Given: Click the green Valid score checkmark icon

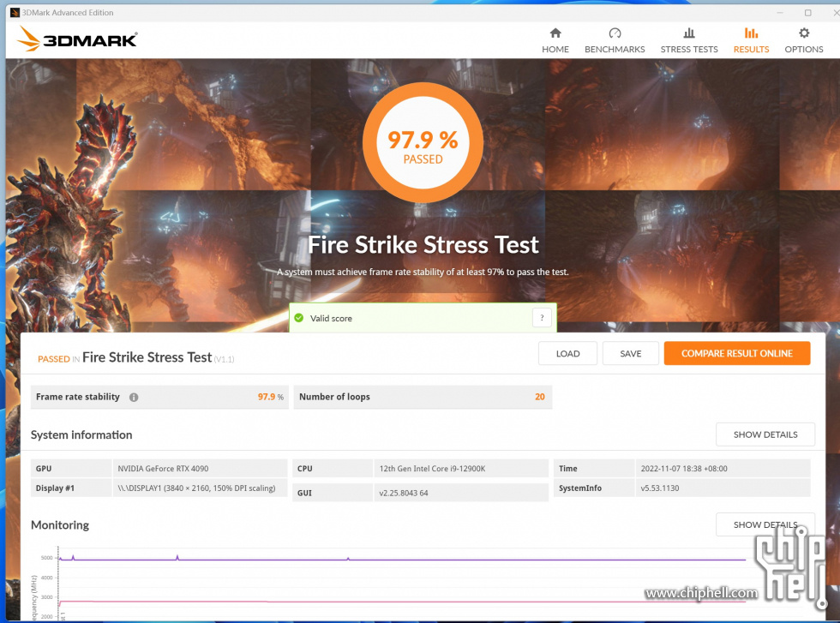Looking at the screenshot, I should [299, 318].
